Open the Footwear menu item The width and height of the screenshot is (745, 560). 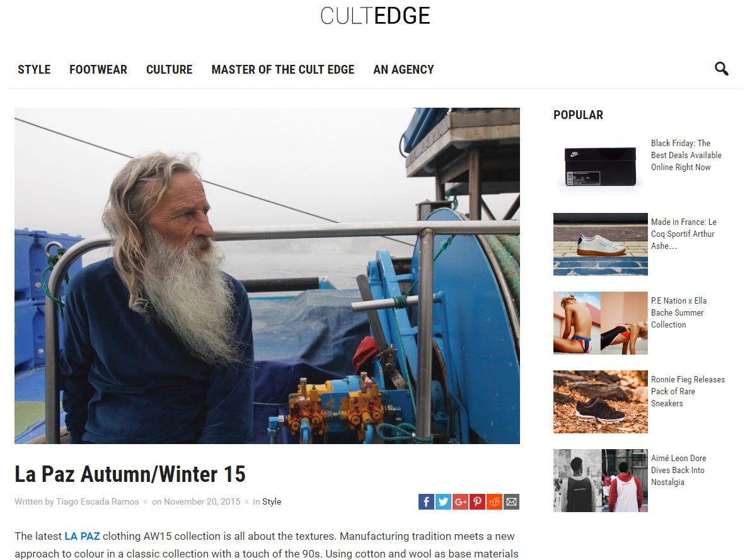click(98, 69)
